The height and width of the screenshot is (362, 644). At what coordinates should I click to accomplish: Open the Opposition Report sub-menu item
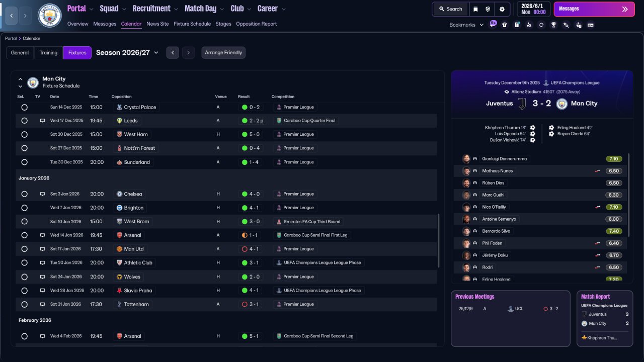(257, 24)
